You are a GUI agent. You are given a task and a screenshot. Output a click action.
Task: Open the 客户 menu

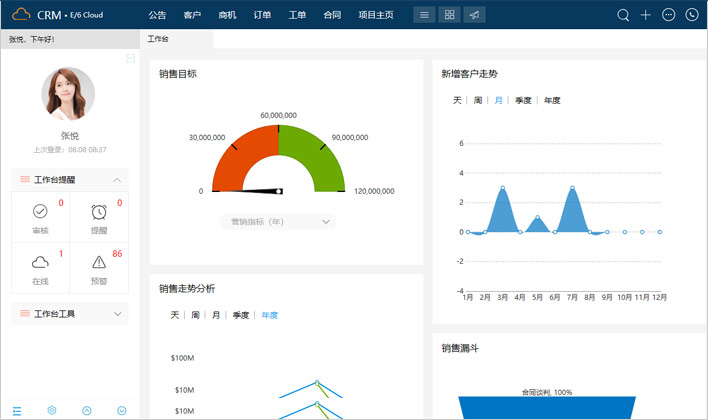(x=192, y=15)
